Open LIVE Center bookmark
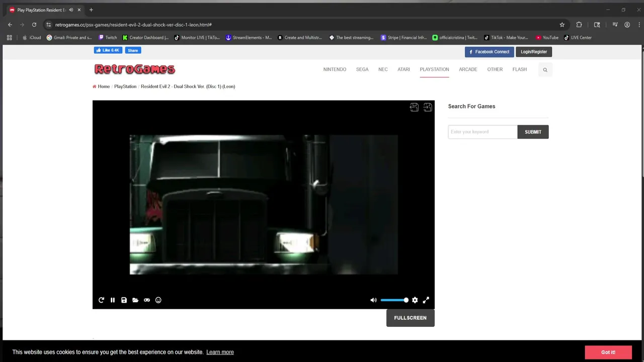Viewport: 644px width, 362px height. pyautogui.click(x=578, y=38)
